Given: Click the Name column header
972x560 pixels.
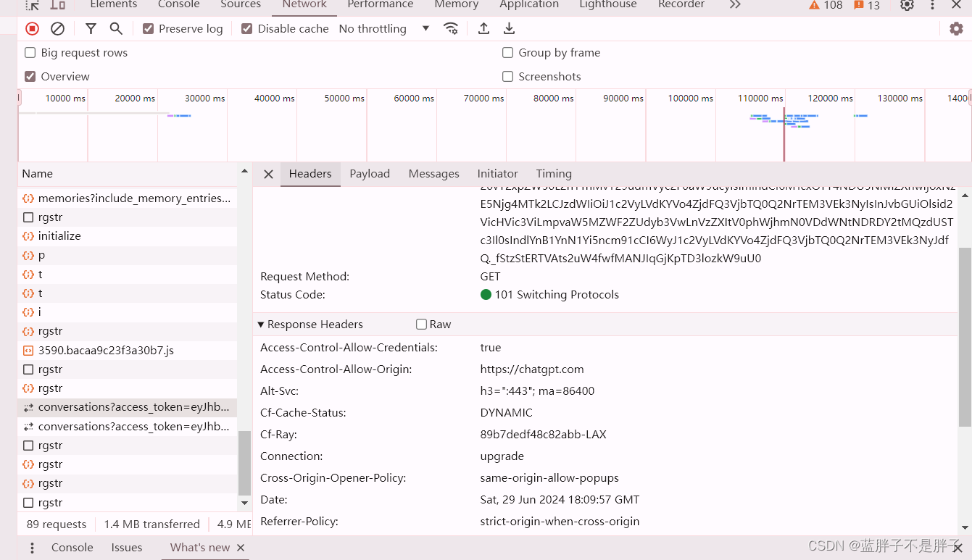Looking at the screenshot, I should (x=38, y=174).
